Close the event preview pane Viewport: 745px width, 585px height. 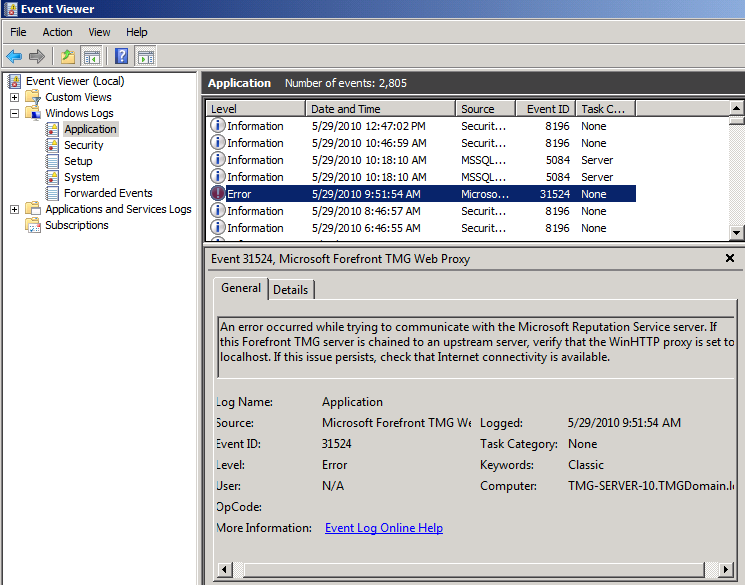[x=730, y=258]
